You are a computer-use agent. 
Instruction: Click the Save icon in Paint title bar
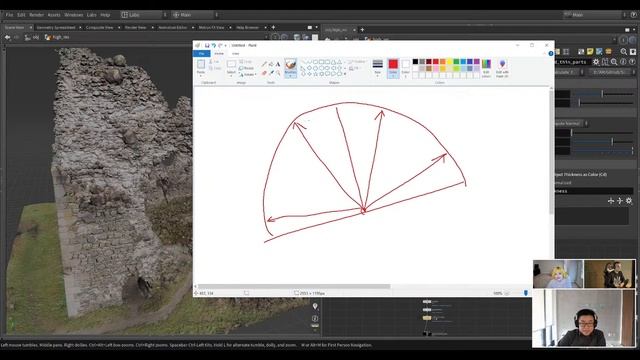(x=207, y=45)
